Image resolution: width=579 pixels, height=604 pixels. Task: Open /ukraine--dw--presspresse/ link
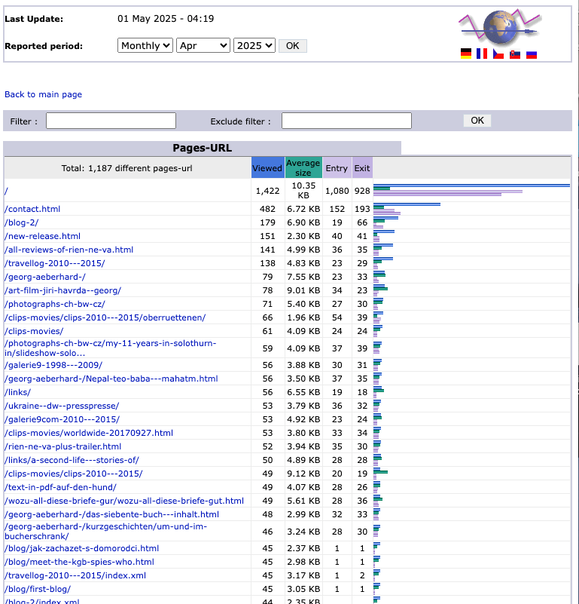(x=62, y=406)
